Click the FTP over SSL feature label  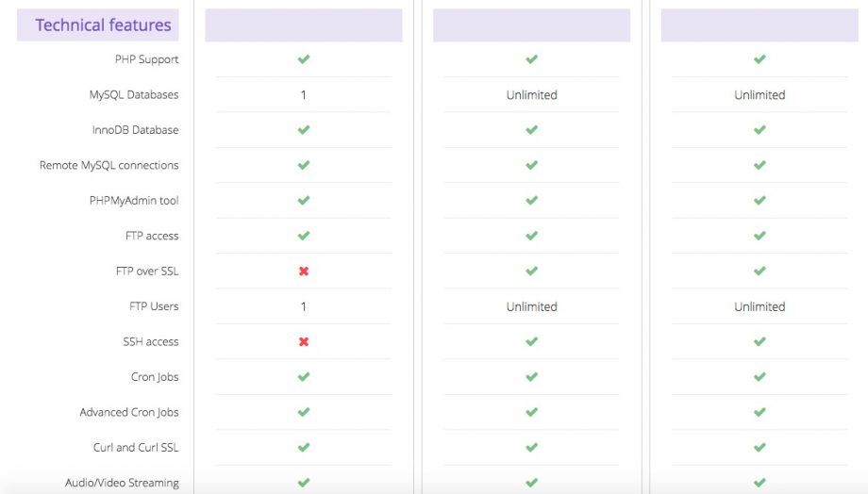coord(147,272)
